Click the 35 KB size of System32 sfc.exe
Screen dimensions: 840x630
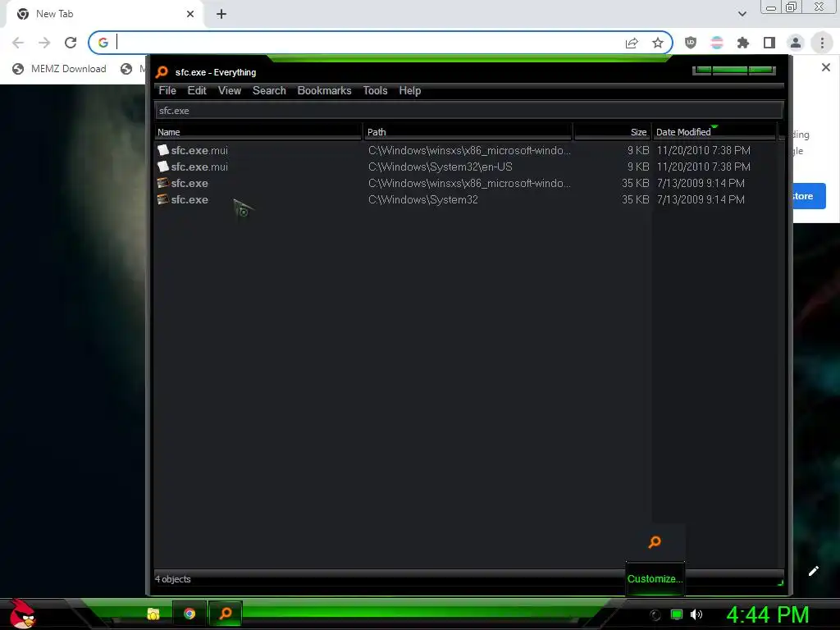[x=636, y=200]
